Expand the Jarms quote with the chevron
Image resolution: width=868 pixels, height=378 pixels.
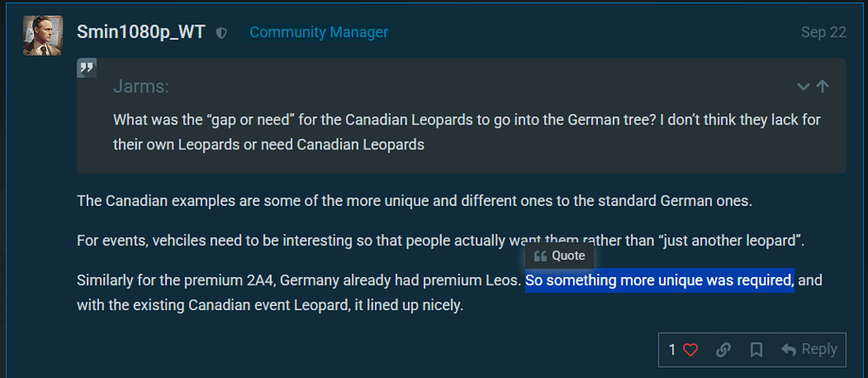(804, 86)
